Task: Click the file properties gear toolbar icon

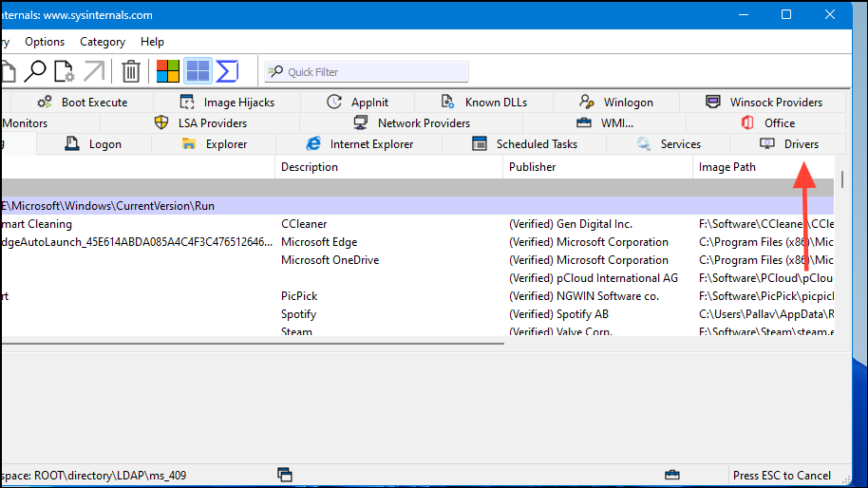Action: (64, 71)
